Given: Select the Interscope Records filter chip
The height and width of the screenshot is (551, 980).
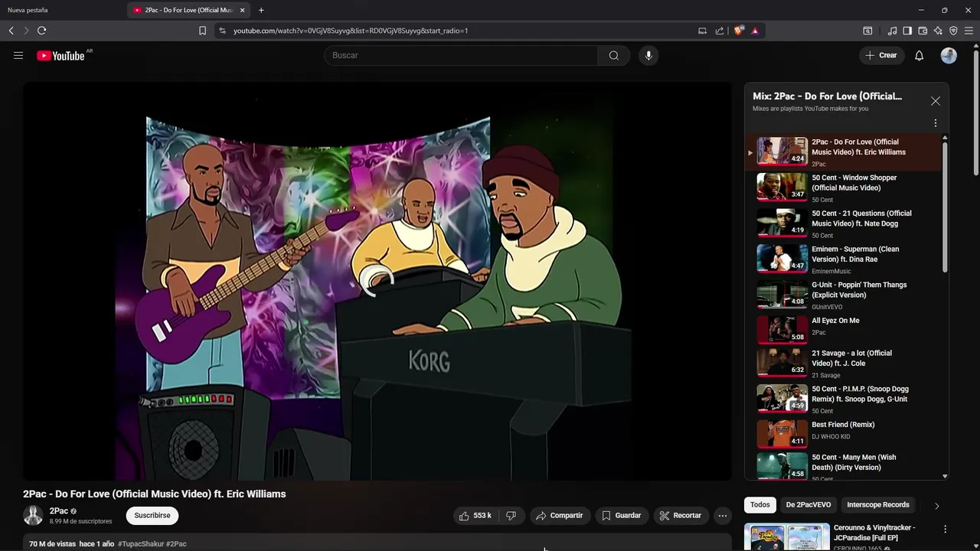Looking at the screenshot, I should click(878, 505).
